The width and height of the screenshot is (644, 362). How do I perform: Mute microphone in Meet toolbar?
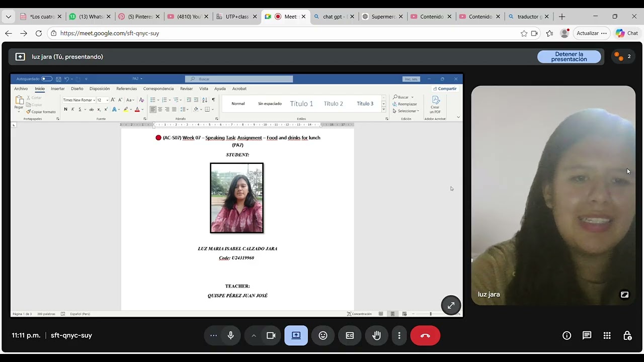tap(231, 335)
